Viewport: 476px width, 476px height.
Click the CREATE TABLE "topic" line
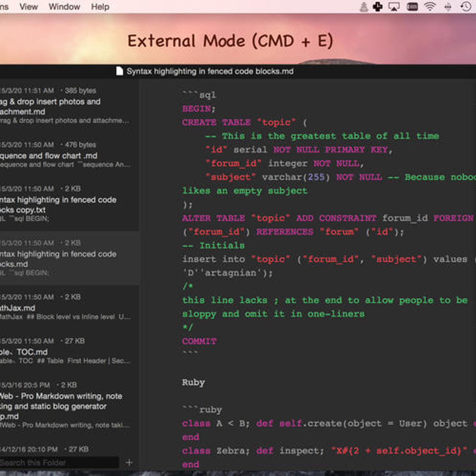coord(244,122)
